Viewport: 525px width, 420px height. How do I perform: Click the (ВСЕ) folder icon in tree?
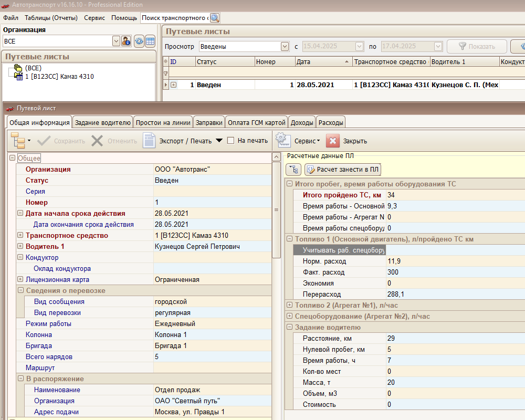(18, 68)
